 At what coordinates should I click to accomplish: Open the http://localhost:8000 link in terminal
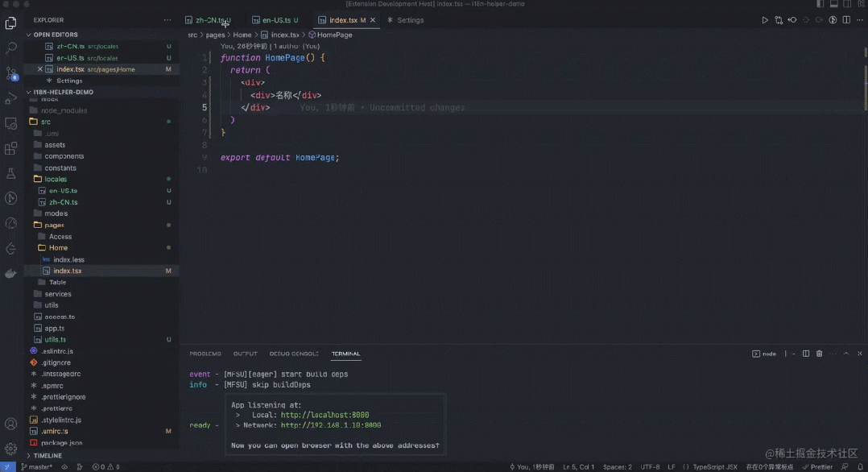324,415
